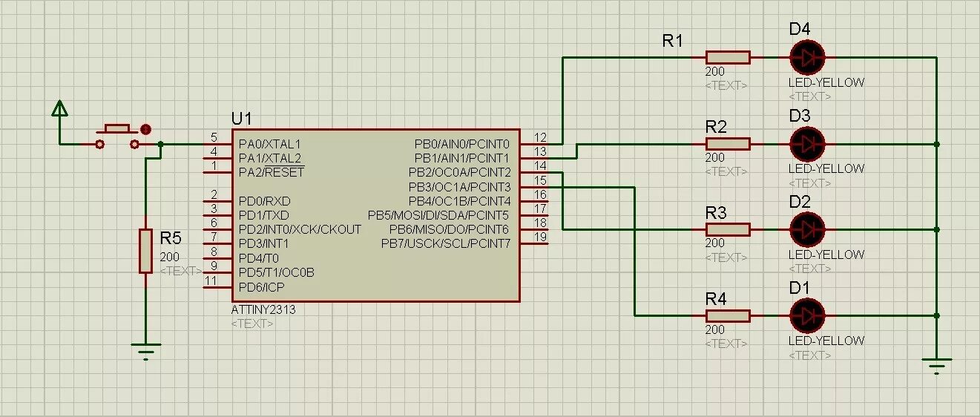Click pin PD4/T0 label
Screen dimensions: 980x417
pos(259,258)
